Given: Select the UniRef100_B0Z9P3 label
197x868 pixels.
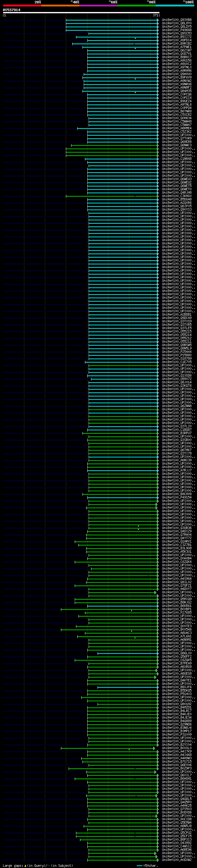Looking at the screenshot, I should click(x=176, y=768).
